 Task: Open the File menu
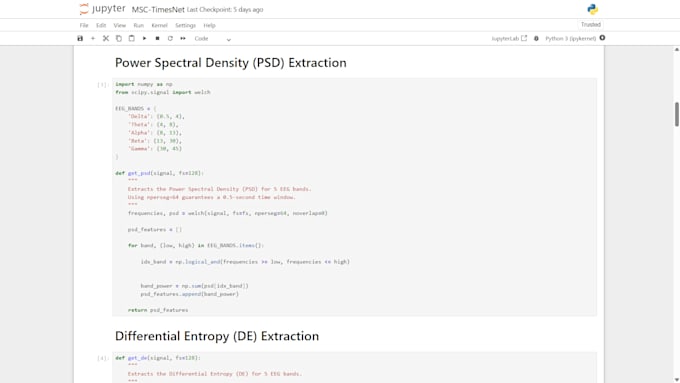[84, 26]
